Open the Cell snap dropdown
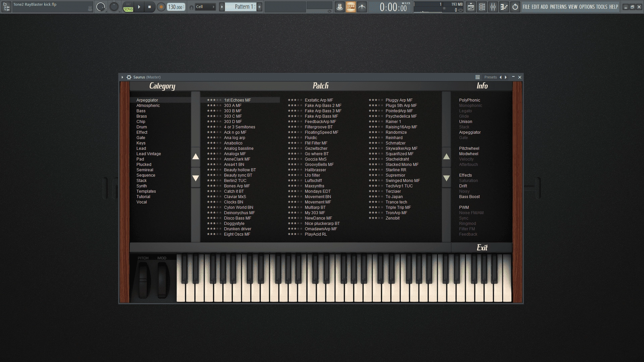The height and width of the screenshot is (362, 644). pyautogui.click(x=205, y=7)
